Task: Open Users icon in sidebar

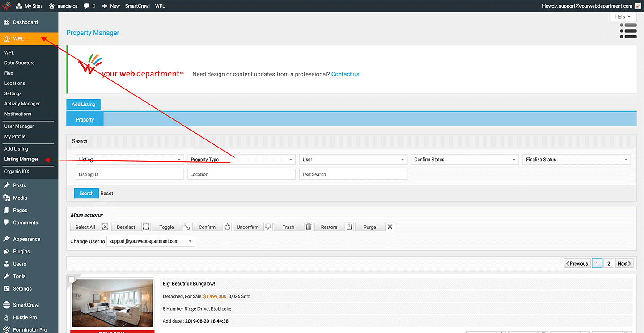Action: tap(6, 264)
